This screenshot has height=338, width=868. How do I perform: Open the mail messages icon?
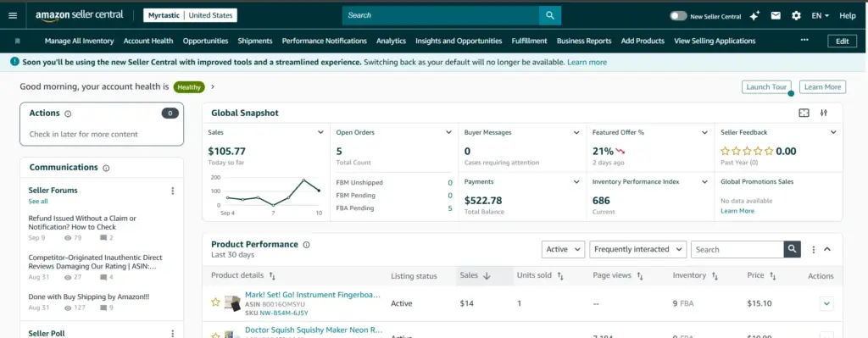776,15
